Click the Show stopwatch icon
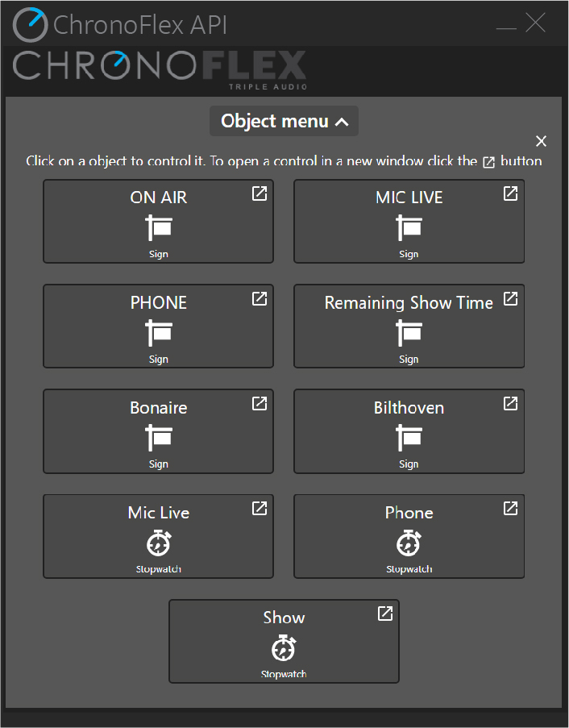The width and height of the screenshot is (569, 728). (x=284, y=648)
